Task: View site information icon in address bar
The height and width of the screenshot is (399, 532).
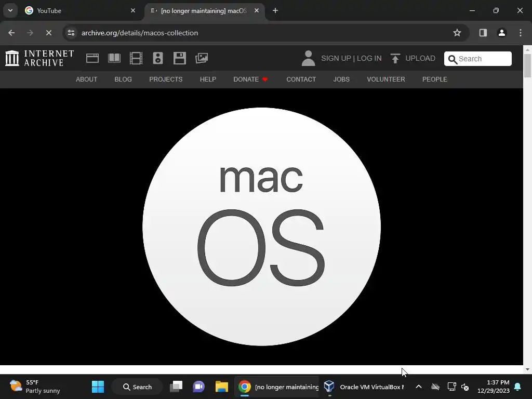Action: 71,33
